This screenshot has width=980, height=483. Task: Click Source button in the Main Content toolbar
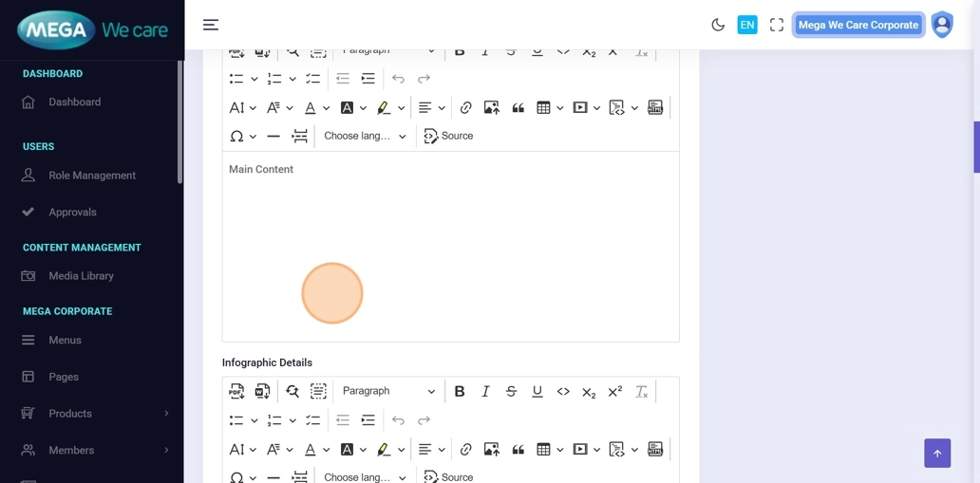point(448,137)
